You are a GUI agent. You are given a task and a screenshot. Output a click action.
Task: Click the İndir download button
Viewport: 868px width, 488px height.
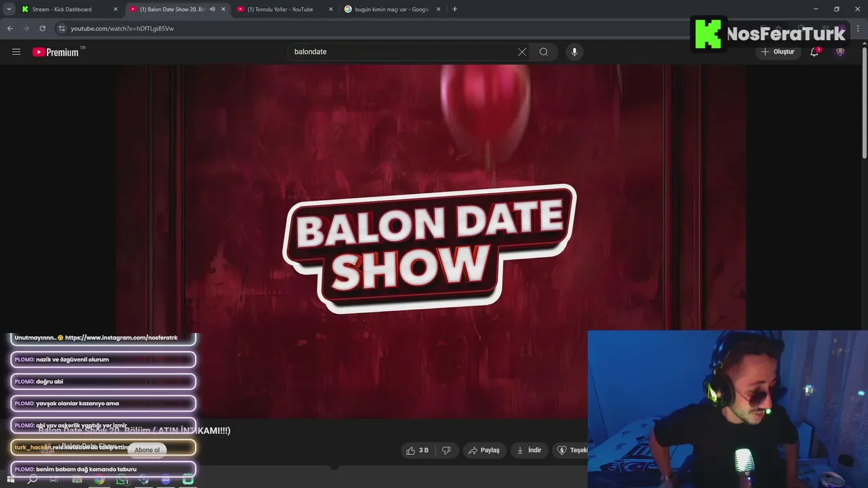[528, 450]
